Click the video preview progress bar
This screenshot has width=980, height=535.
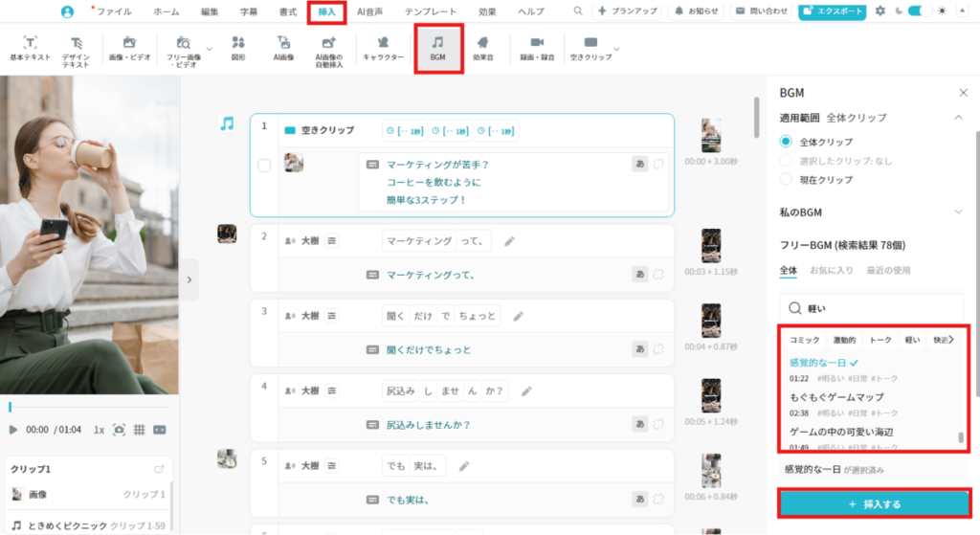pos(89,408)
